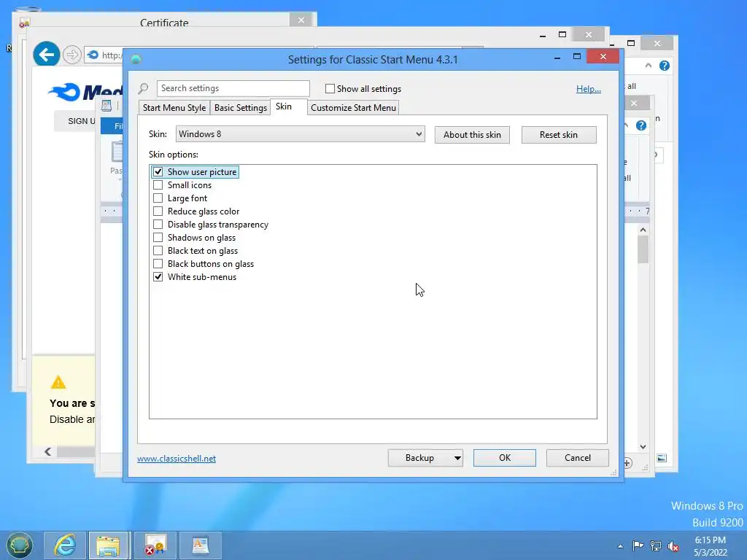Open the Skin dropdown showing Windows 8
This screenshot has height=560, width=747.
(x=300, y=134)
